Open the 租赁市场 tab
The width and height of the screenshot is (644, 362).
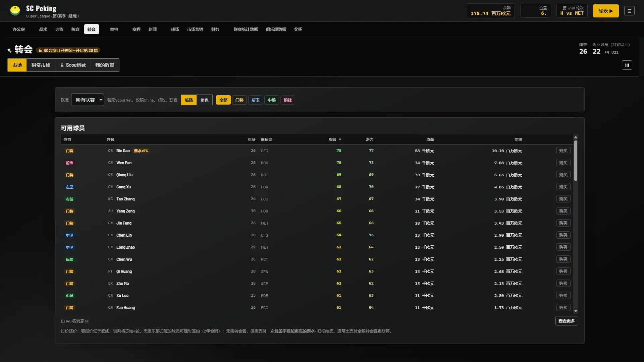point(41,65)
